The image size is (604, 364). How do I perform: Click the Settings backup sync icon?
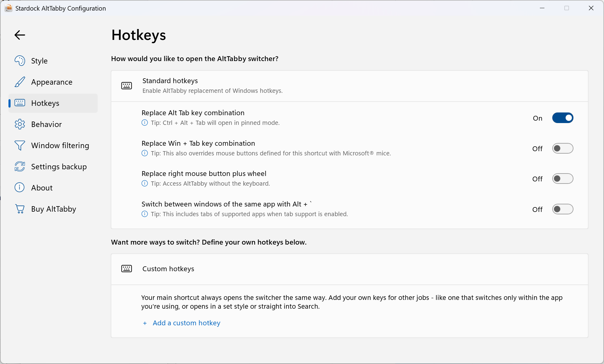[x=20, y=167]
